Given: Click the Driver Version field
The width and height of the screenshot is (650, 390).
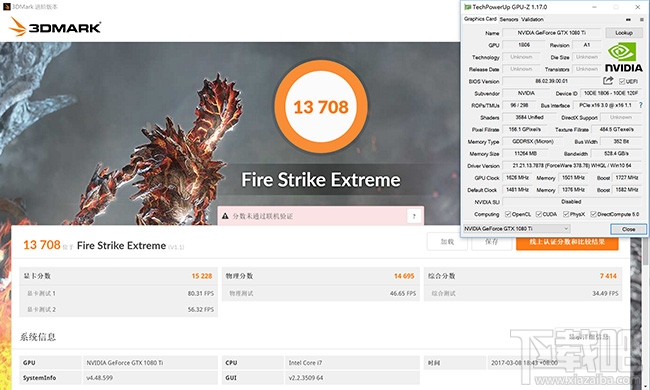Looking at the screenshot, I should point(572,166).
